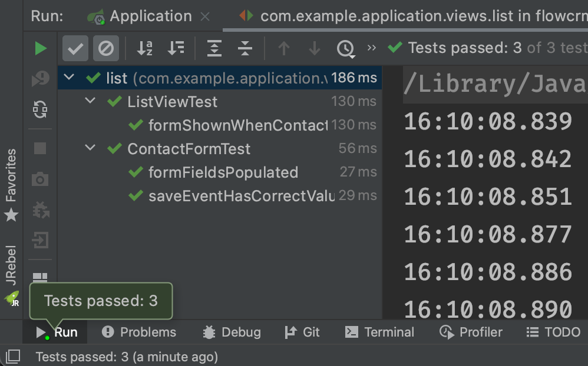Expand all test nodes
The image size is (588, 366).
coord(214,48)
